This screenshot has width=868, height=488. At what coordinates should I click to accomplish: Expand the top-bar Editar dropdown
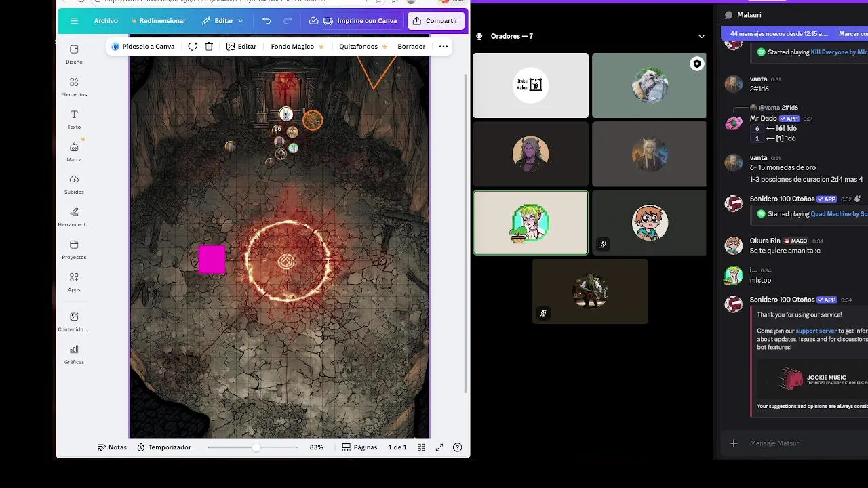click(x=222, y=21)
